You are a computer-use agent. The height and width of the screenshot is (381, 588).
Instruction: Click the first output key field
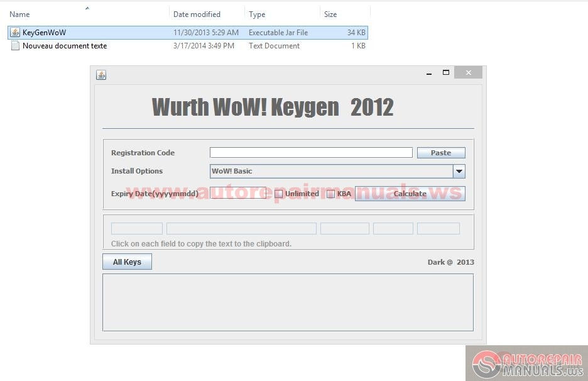click(x=137, y=229)
